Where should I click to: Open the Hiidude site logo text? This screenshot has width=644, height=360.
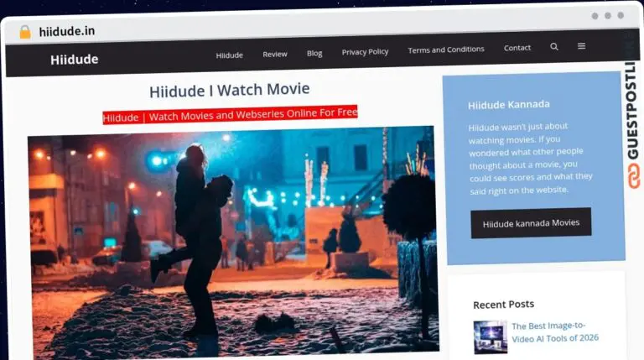click(x=75, y=60)
